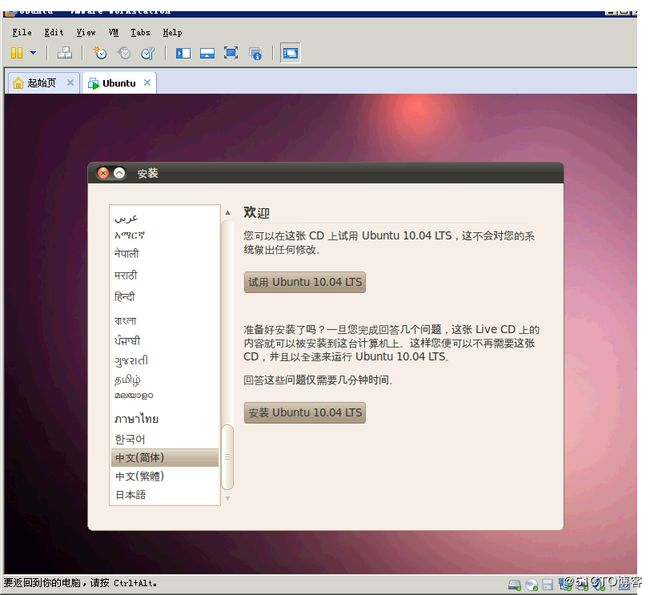
Task: Click the floppy drive status bar icon
Action: tap(548, 585)
